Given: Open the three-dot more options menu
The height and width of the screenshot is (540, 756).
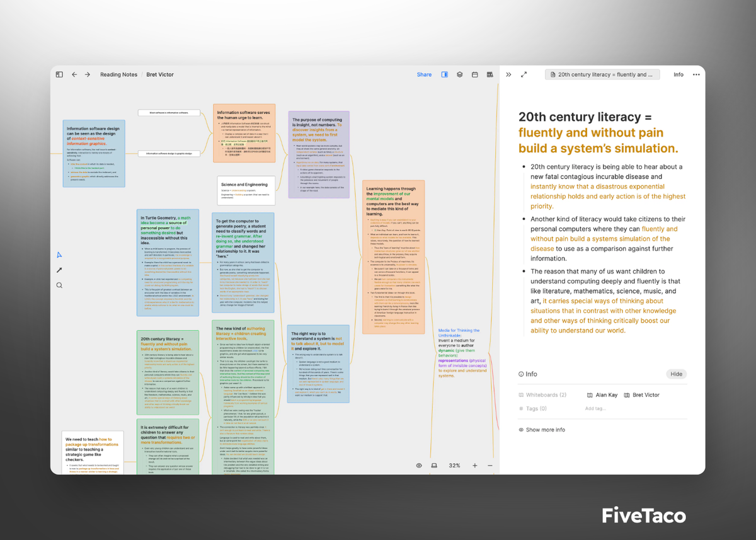Looking at the screenshot, I should 696,74.
